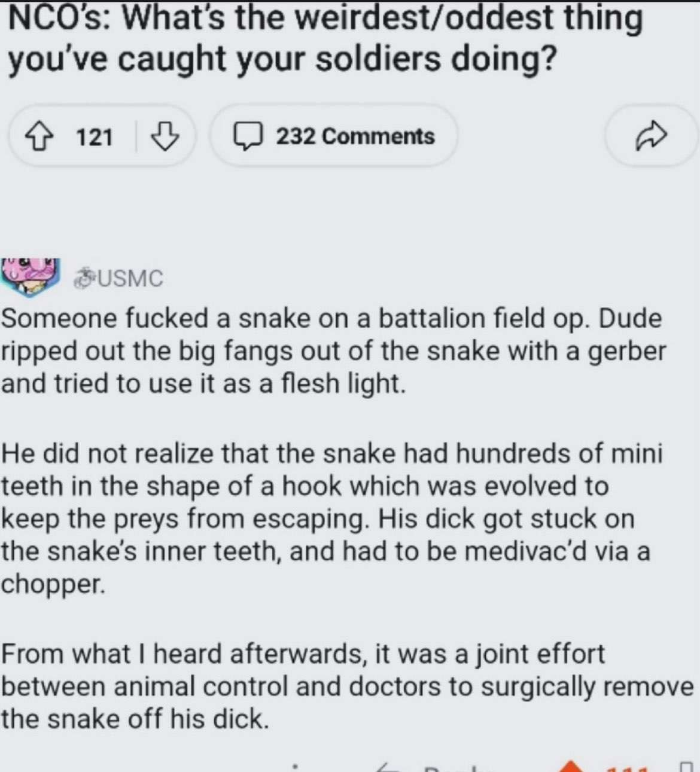The width and height of the screenshot is (700, 772).
Task: Share the post using the arrow icon
Action: click(650, 136)
